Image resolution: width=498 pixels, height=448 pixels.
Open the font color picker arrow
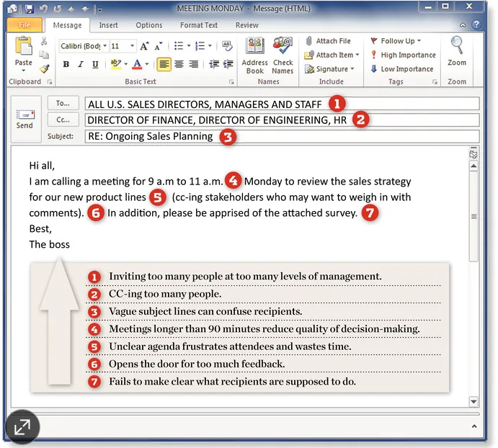coord(147,64)
